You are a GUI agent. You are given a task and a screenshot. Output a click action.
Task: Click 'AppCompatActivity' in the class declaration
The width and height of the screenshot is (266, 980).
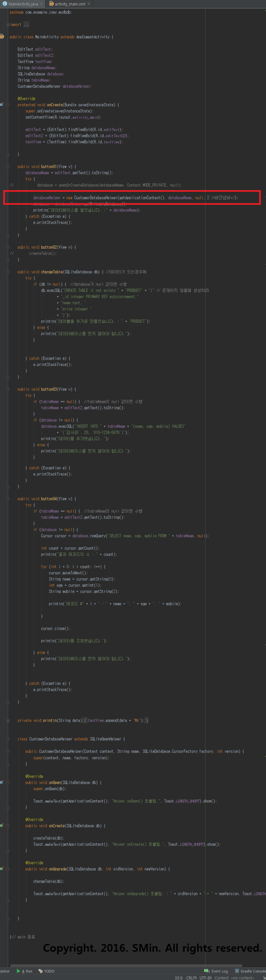point(93,37)
